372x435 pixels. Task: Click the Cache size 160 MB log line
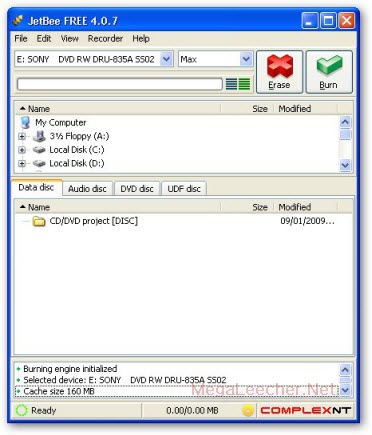pos(177,391)
